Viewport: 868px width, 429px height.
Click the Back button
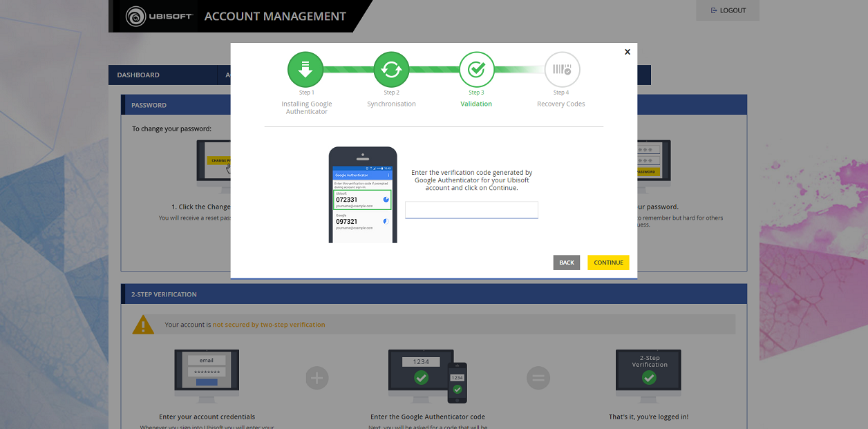[567, 263]
